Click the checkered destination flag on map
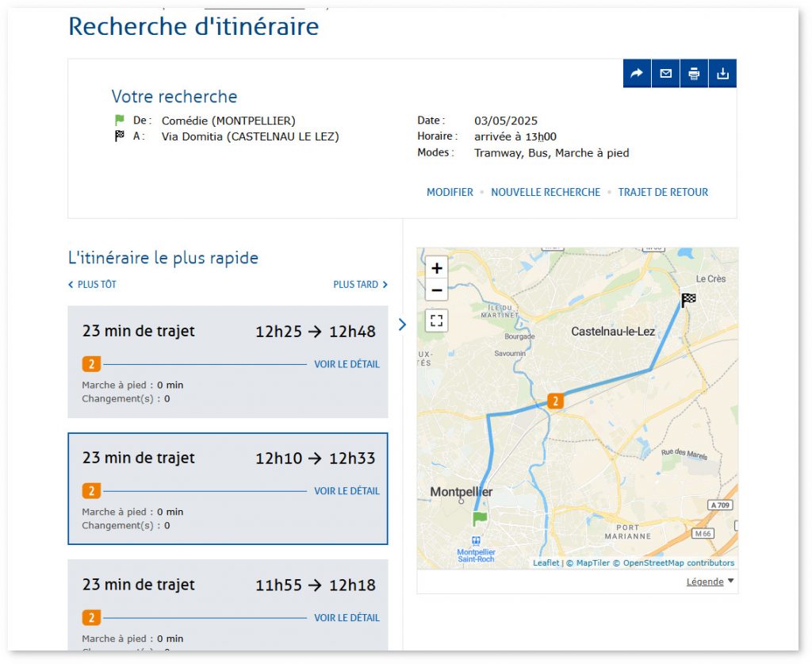The height and width of the screenshot is (664, 812). click(x=688, y=300)
